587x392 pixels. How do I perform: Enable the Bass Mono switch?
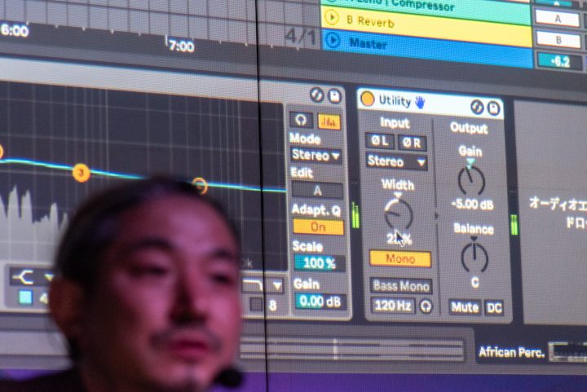(x=401, y=286)
